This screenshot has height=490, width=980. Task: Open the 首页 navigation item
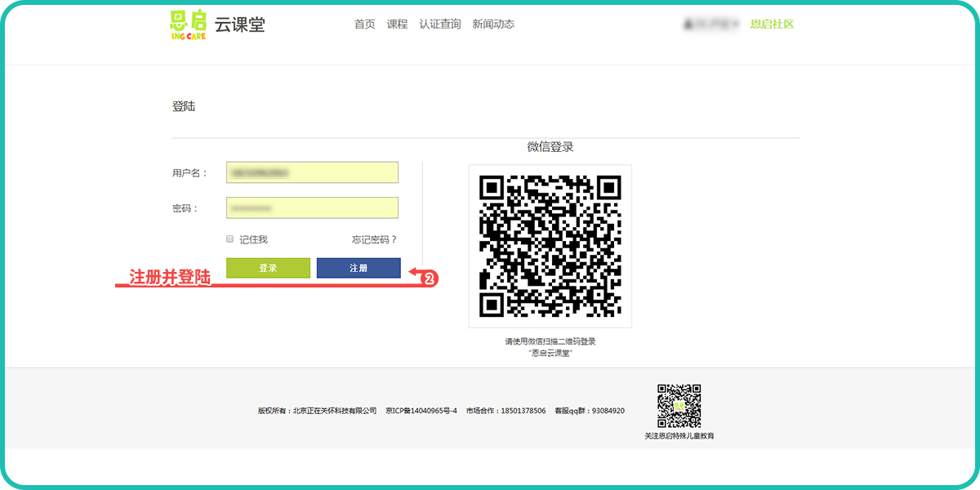364,24
